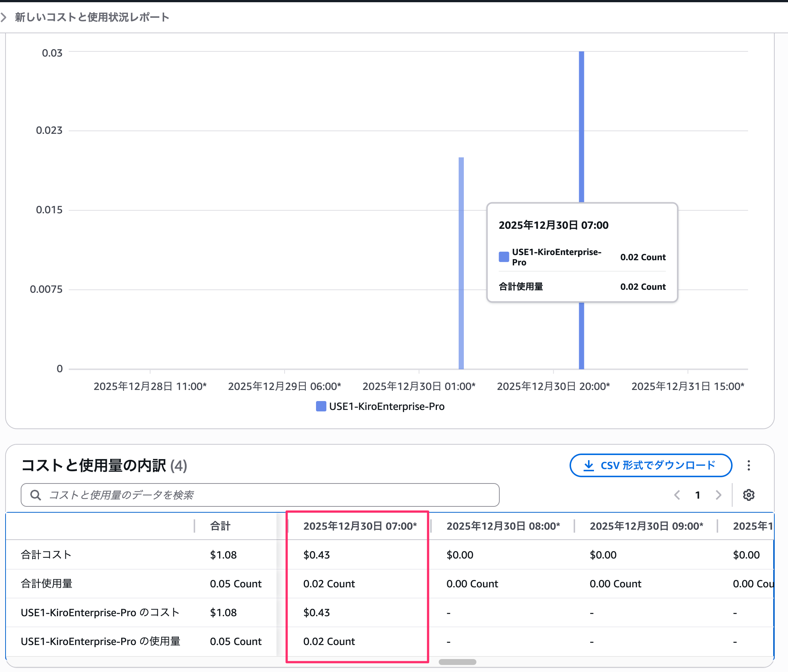Open the three-dot more options menu

click(x=748, y=465)
